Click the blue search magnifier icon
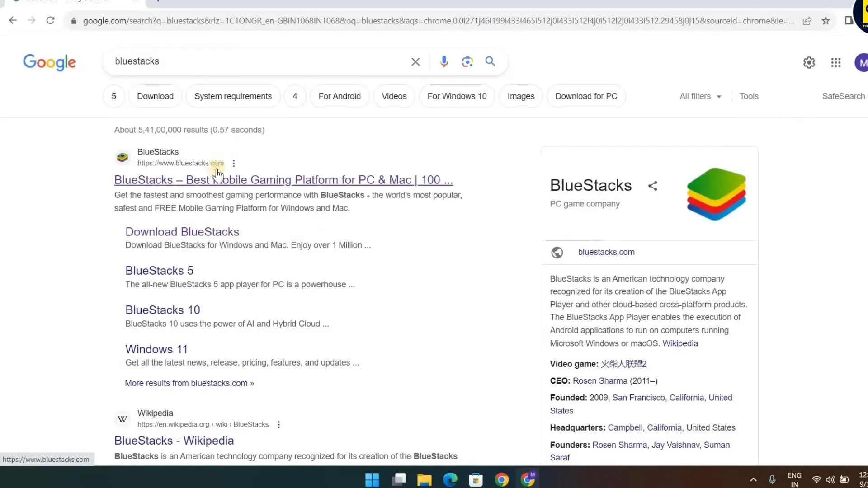 (x=490, y=61)
